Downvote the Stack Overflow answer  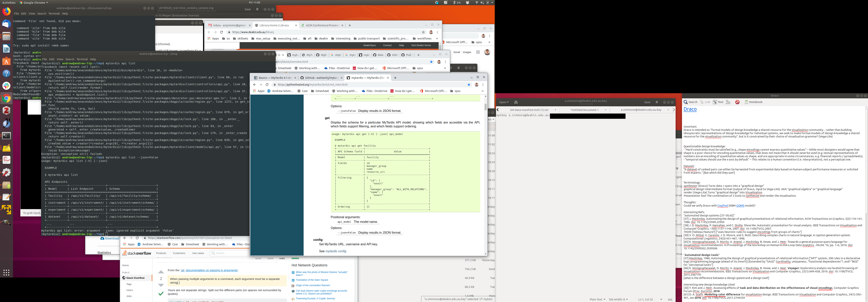click(x=161, y=285)
